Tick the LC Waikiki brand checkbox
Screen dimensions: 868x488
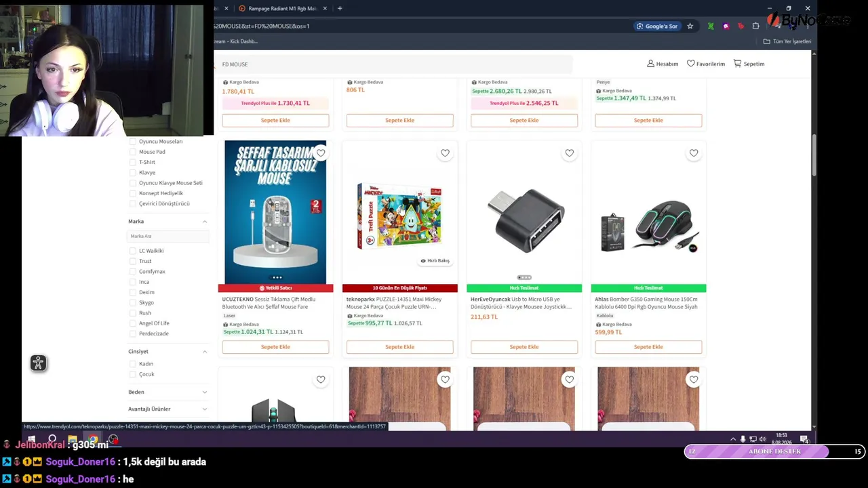pos(133,251)
